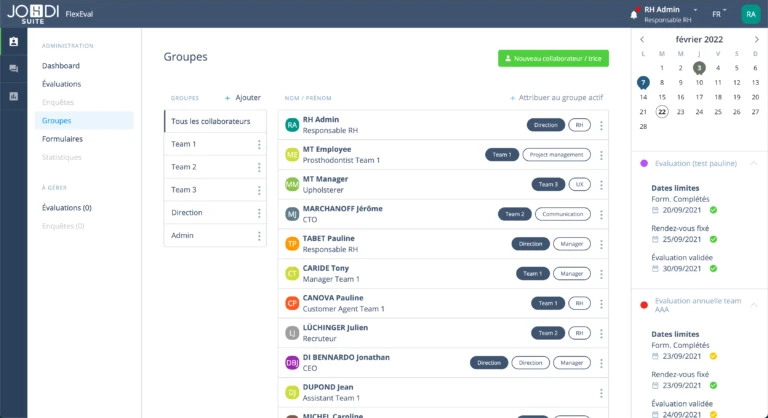
Task: Open the three-dot menu for Team 1 group
Action: coord(259,144)
